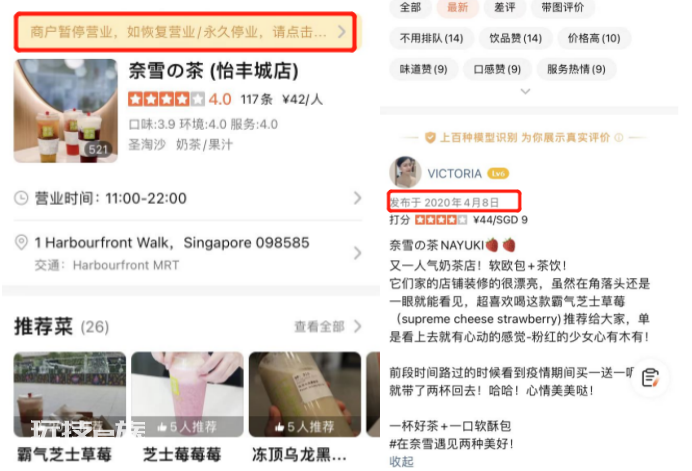Viewport: 692px width, 471px height.
Task: Toggle the 价格高 (10) review filter
Action: [594, 38]
